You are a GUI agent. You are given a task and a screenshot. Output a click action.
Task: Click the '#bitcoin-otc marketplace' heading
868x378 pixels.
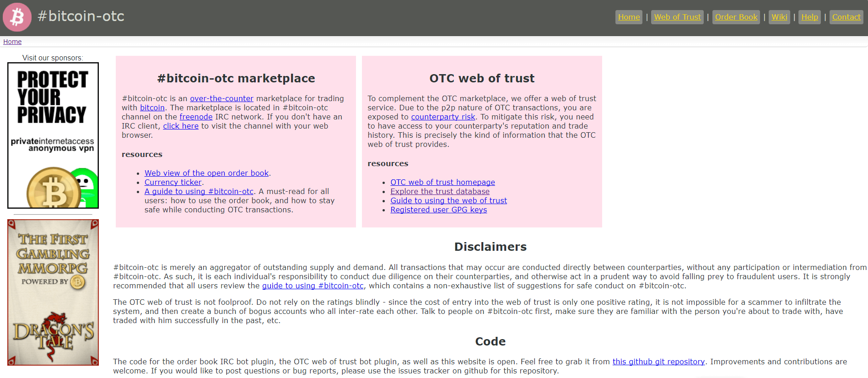point(236,78)
